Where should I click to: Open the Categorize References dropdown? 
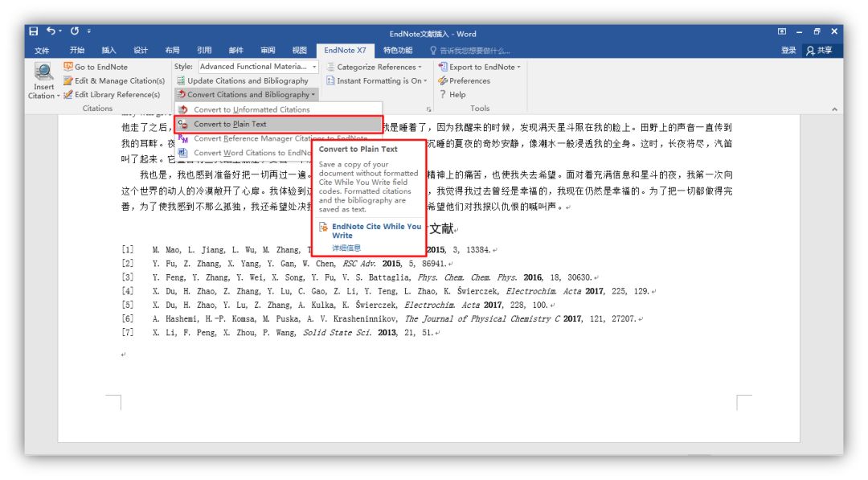[x=376, y=67]
